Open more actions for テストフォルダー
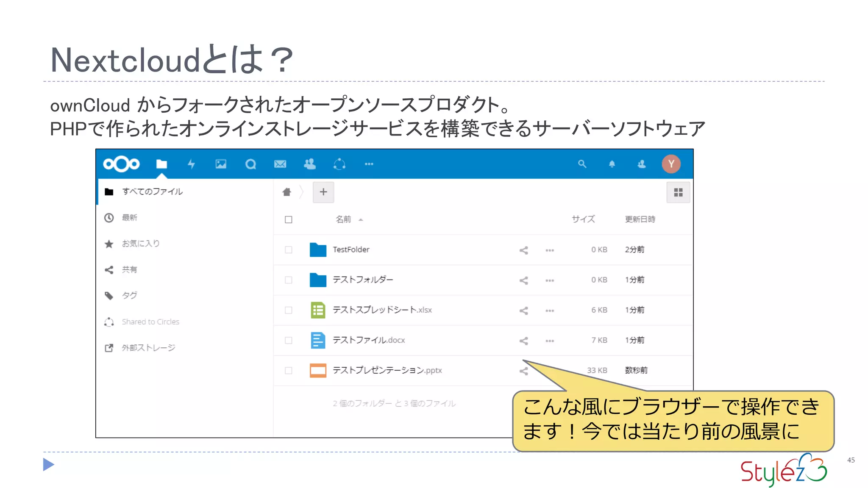 (550, 280)
